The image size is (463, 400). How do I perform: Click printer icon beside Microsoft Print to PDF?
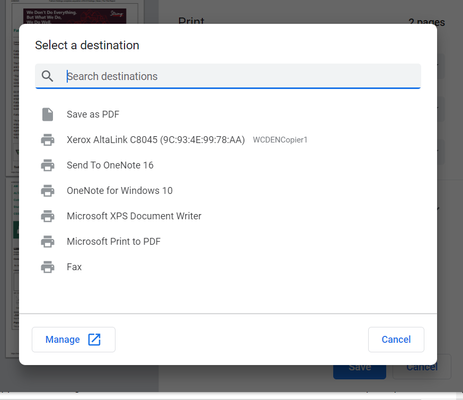pyautogui.click(x=47, y=241)
